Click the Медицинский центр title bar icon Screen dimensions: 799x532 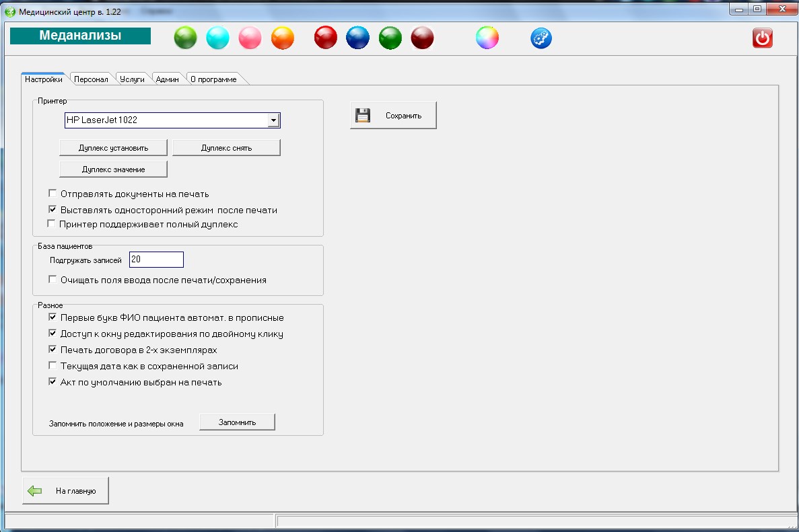[9, 11]
